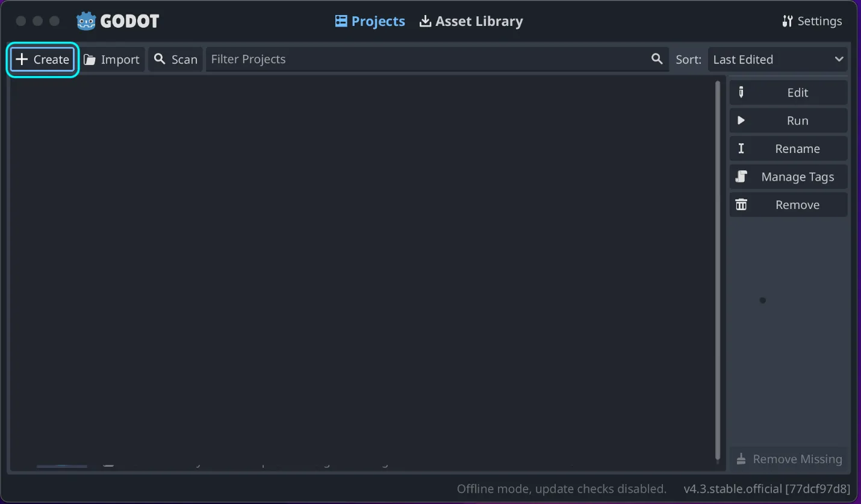Click the trash icon on Remove

[x=741, y=205]
